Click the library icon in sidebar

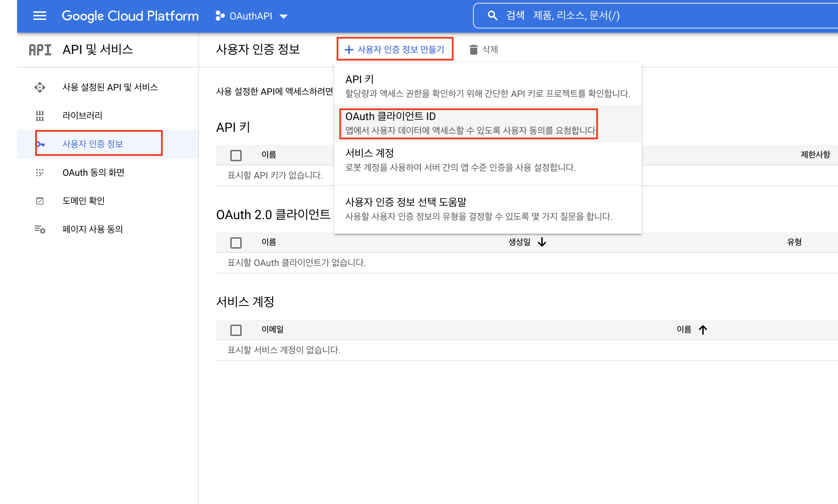coord(40,115)
